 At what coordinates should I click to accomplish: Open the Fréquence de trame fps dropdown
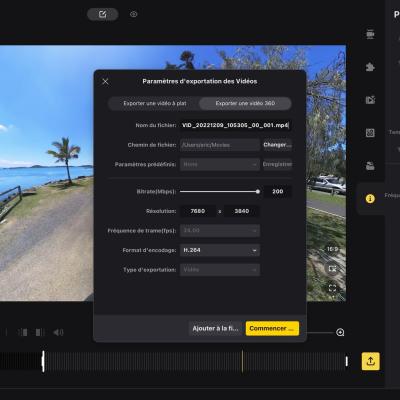click(x=220, y=231)
